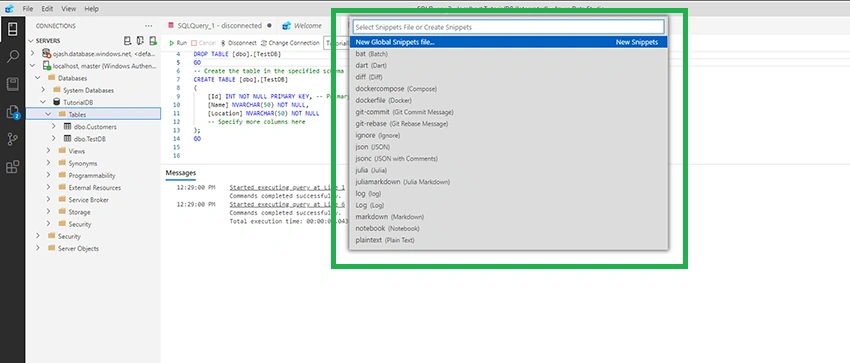Click the New Connection icon in Servers header
Screen dimensions: 850x363
(x=127, y=41)
